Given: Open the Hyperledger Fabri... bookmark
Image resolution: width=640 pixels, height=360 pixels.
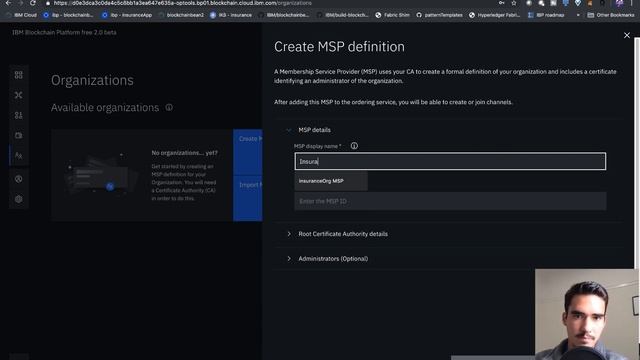Looking at the screenshot, I should point(494,15).
